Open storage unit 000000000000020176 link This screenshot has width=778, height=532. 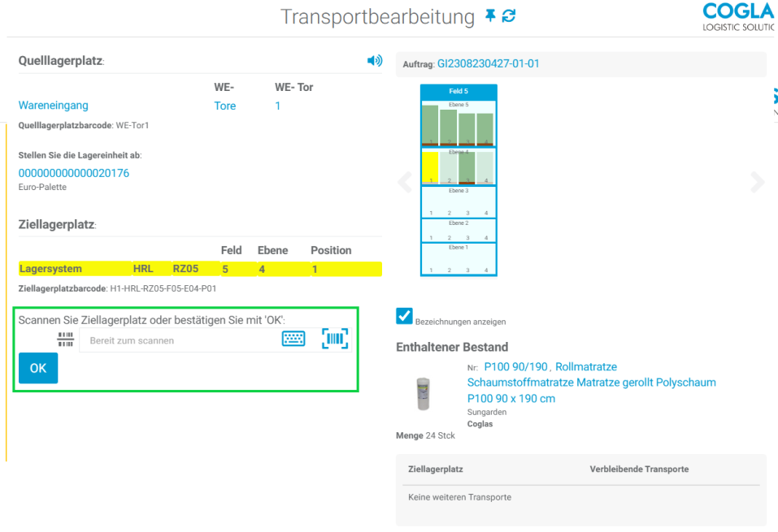[74, 173]
